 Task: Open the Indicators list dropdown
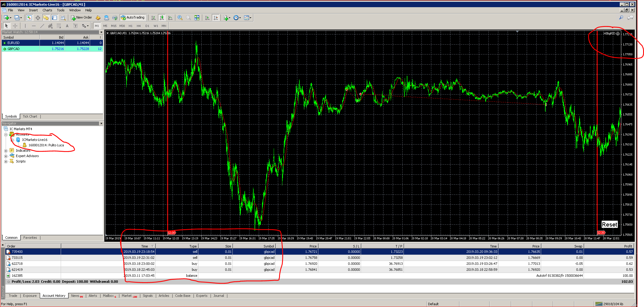[x=227, y=18]
